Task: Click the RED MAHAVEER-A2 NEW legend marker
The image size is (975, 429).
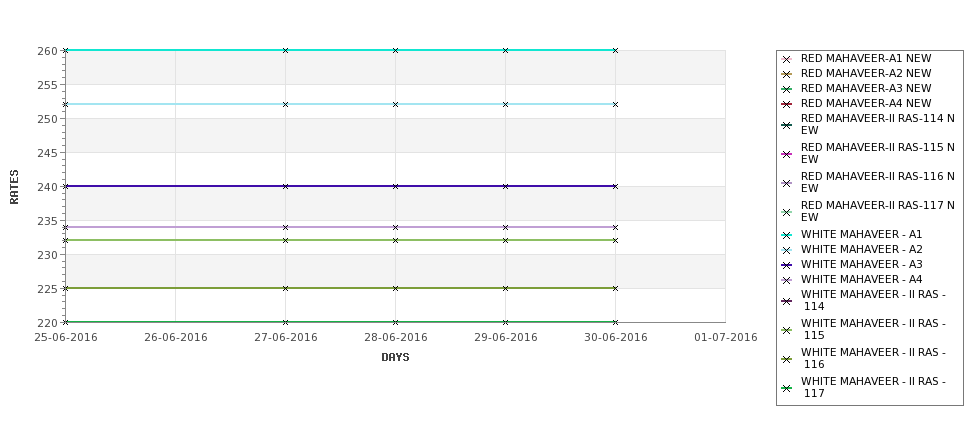Action: (x=787, y=75)
